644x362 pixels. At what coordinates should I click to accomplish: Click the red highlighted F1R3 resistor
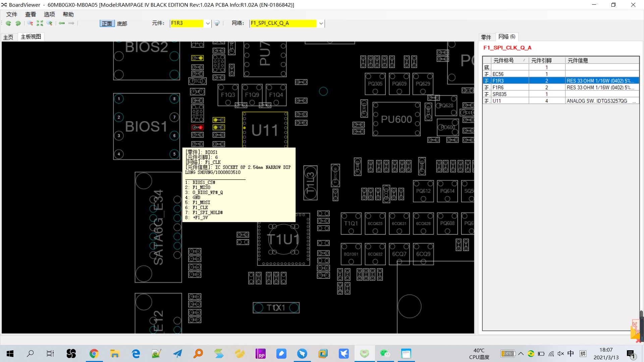(198, 127)
